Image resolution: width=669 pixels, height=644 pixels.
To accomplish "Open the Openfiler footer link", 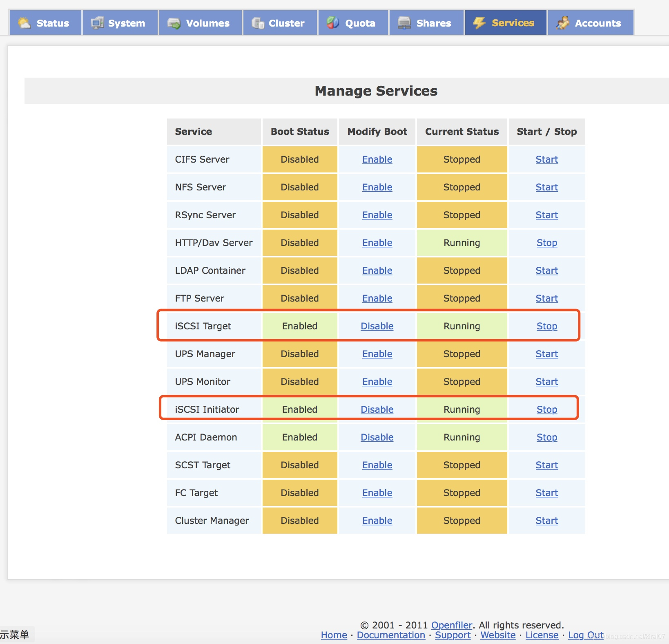I will [x=452, y=625].
